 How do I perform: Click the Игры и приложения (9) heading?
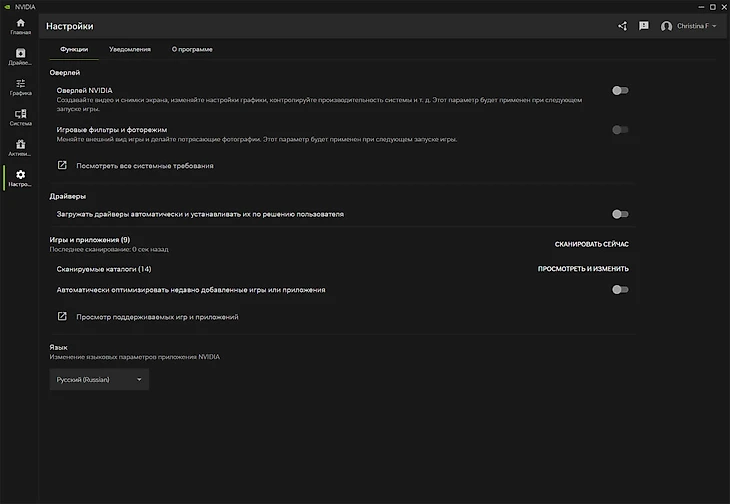tap(90, 240)
